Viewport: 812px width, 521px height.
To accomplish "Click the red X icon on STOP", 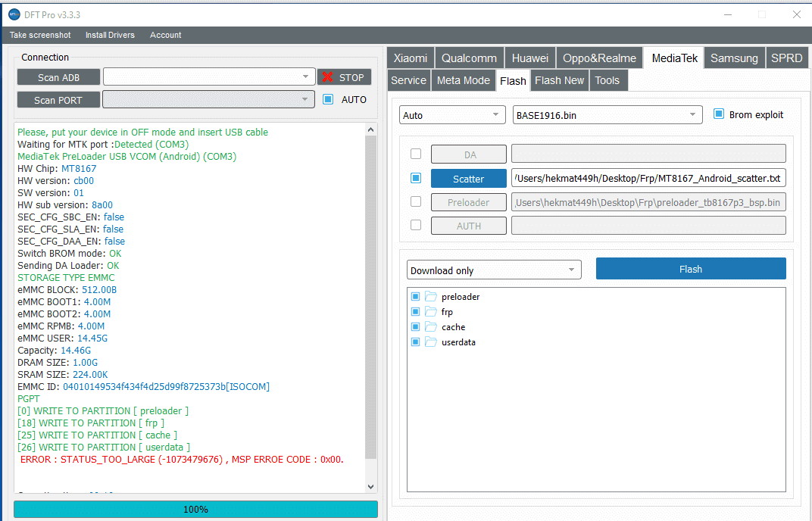I will [327, 77].
